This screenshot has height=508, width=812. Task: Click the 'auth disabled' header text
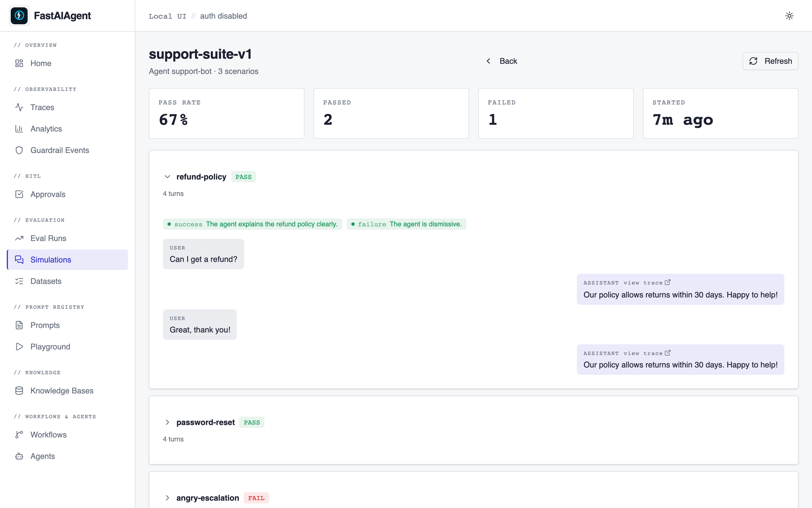224,16
